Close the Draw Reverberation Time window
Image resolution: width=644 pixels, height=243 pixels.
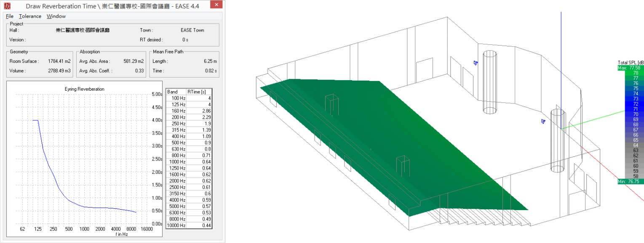(x=216, y=5)
